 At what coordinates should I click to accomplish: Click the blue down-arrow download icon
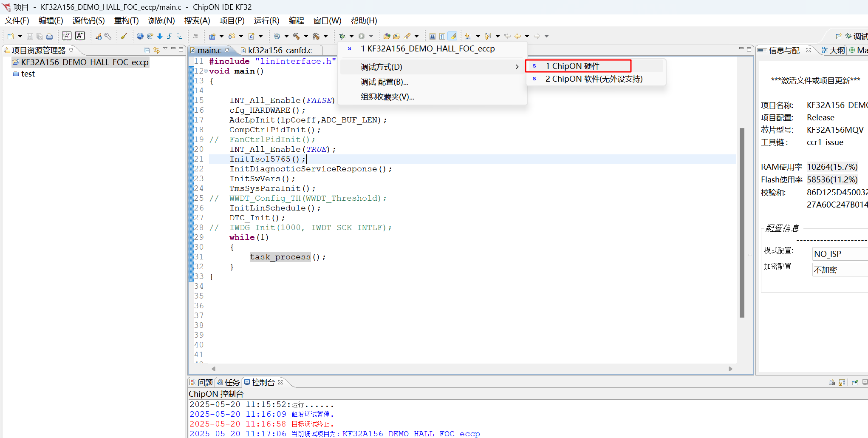tap(160, 36)
